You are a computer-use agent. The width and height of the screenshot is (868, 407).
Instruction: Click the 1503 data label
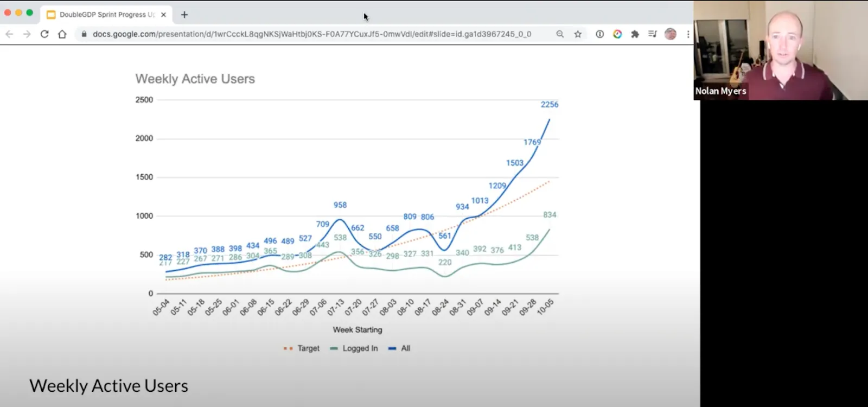coord(515,163)
